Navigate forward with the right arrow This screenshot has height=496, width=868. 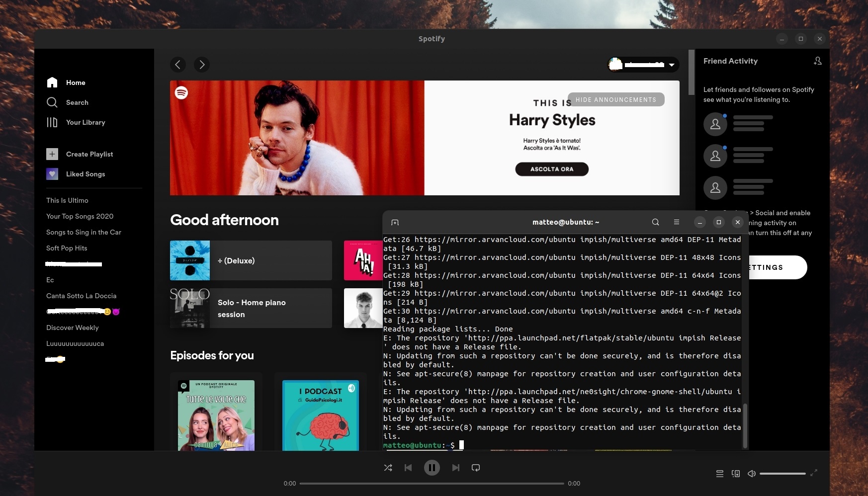202,65
